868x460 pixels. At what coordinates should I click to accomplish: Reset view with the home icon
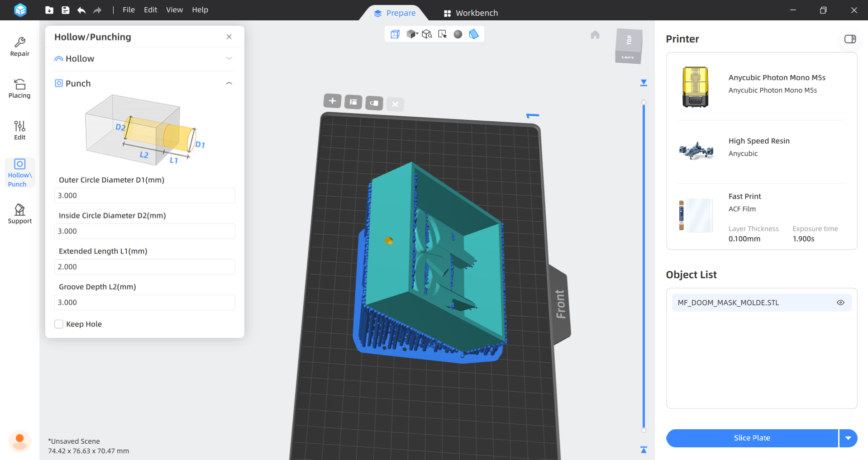pyautogui.click(x=595, y=34)
